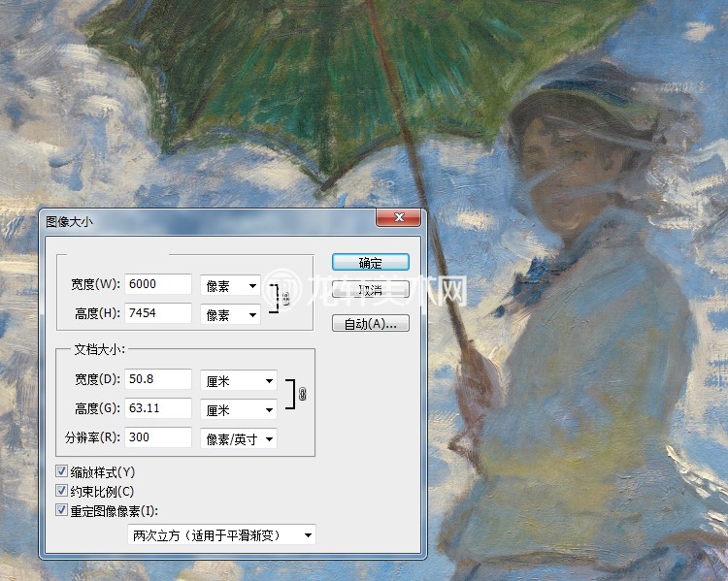The height and width of the screenshot is (581, 728).
Task: Close the 图像大小 dialog
Action: click(x=398, y=217)
